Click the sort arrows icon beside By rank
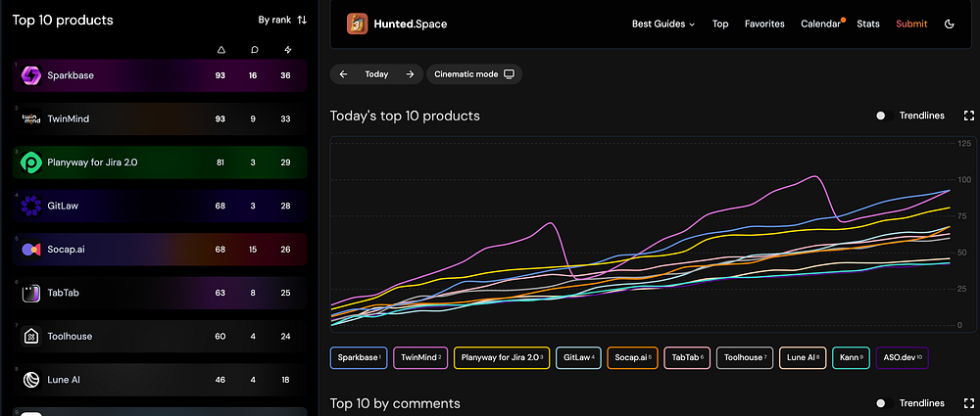 (302, 20)
